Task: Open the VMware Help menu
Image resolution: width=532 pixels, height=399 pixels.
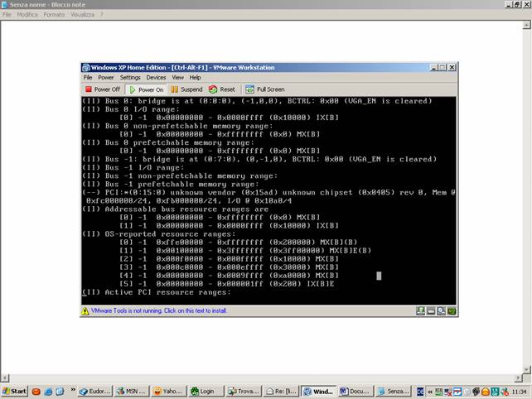Action: [x=195, y=77]
